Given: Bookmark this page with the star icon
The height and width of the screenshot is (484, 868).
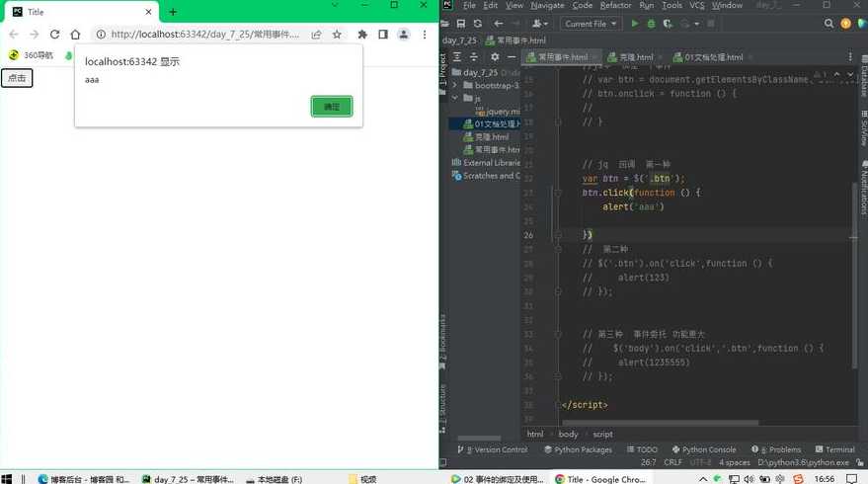Looking at the screenshot, I should [337, 35].
